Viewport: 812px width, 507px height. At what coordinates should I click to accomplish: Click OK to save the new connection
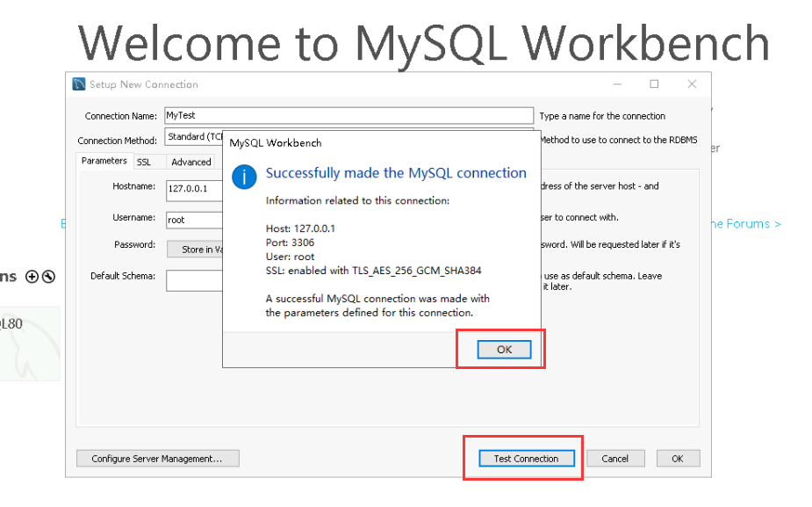[x=678, y=458]
